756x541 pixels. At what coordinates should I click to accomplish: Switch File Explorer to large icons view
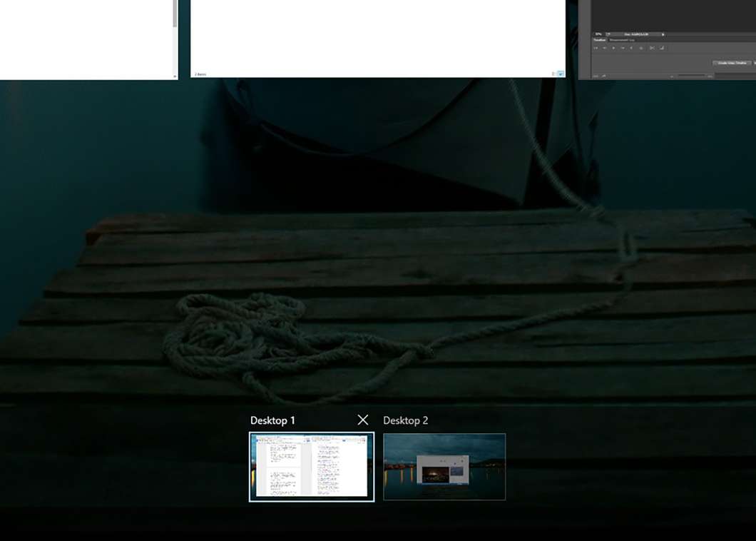(x=561, y=74)
